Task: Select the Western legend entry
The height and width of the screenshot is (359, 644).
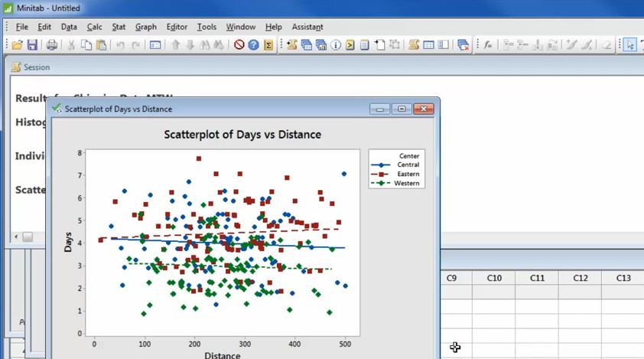Action: point(395,184)
